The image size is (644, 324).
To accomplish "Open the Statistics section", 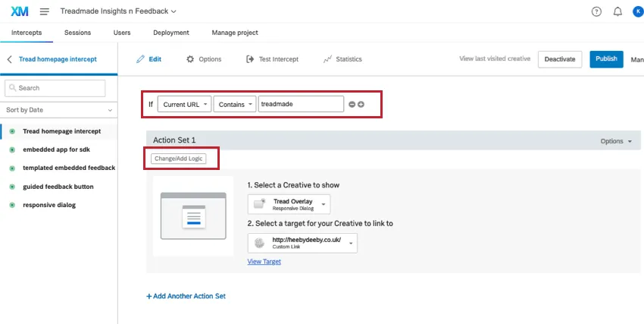I will point(342,59).
